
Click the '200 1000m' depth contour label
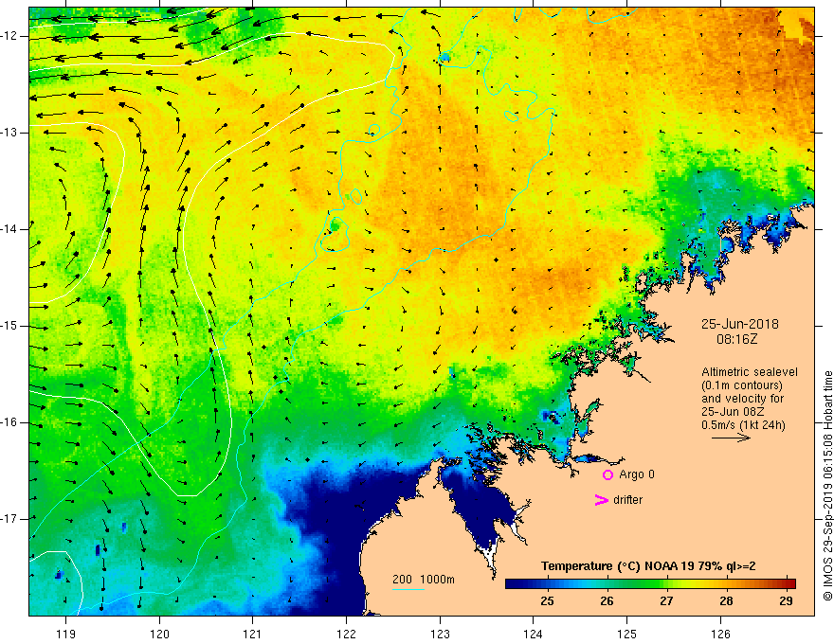click(x=424, y=580)
